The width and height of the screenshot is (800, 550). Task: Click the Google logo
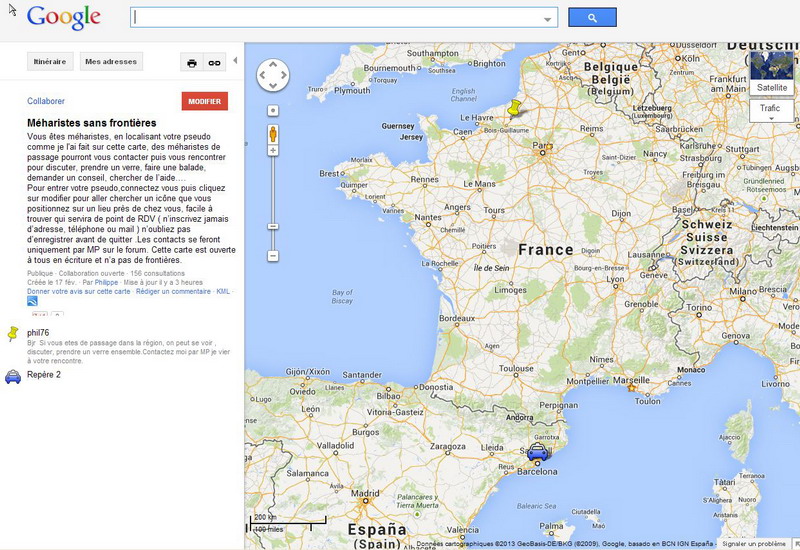tap(63, 17)
